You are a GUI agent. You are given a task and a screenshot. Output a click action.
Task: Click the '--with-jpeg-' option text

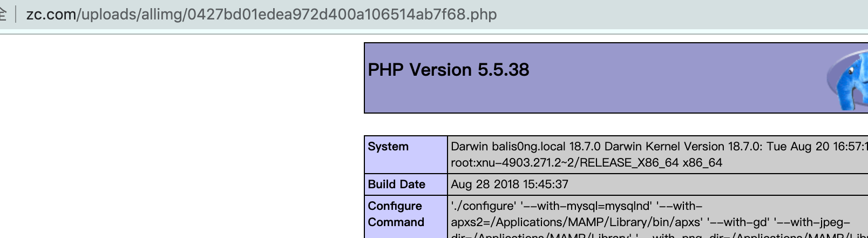click(812, 222)
